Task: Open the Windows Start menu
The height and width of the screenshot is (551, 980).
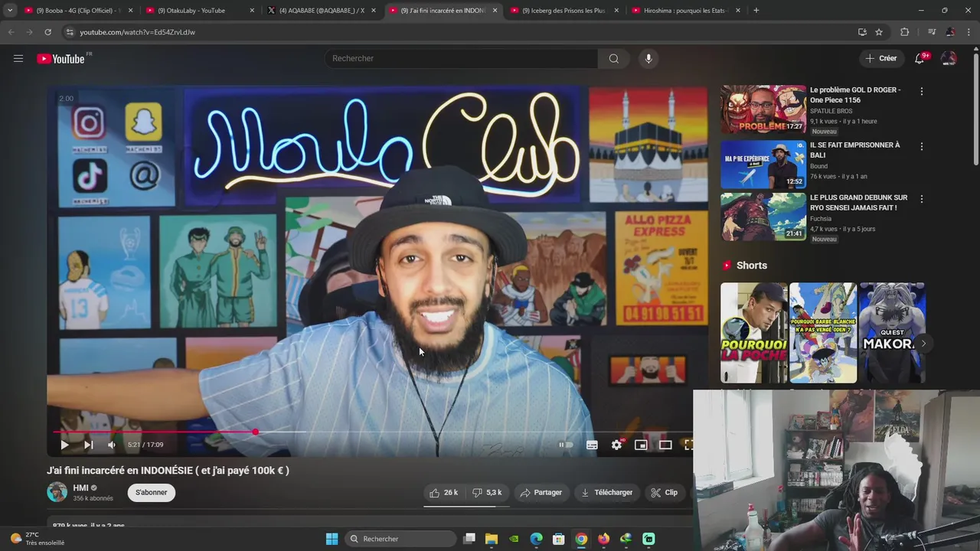Action: click(332, 539)
